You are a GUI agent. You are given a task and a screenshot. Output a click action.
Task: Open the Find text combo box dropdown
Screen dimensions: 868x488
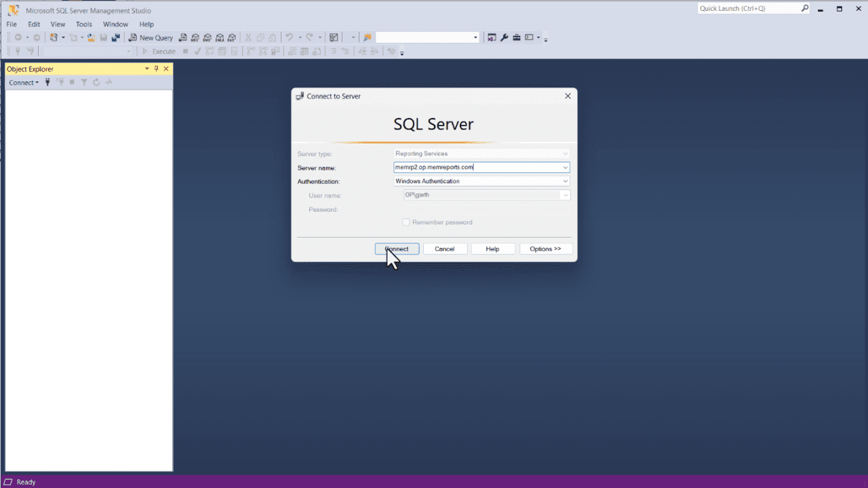coord(475,38)
